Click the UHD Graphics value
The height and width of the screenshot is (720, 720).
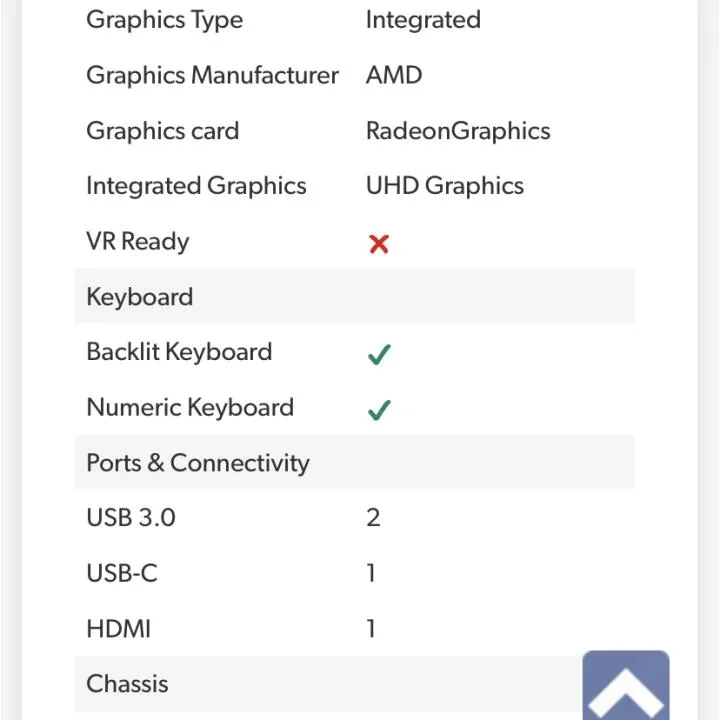[x=444, y=186]
